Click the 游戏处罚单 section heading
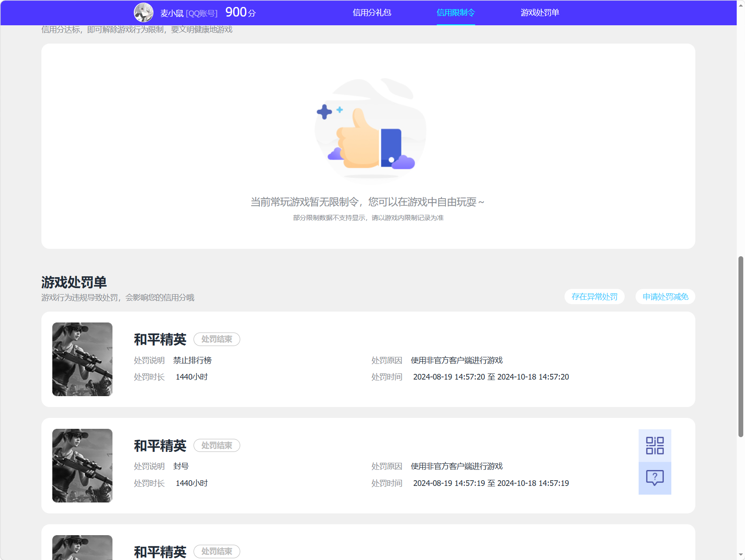The height and width of the screenshot is (560, 745). (74, 282)
